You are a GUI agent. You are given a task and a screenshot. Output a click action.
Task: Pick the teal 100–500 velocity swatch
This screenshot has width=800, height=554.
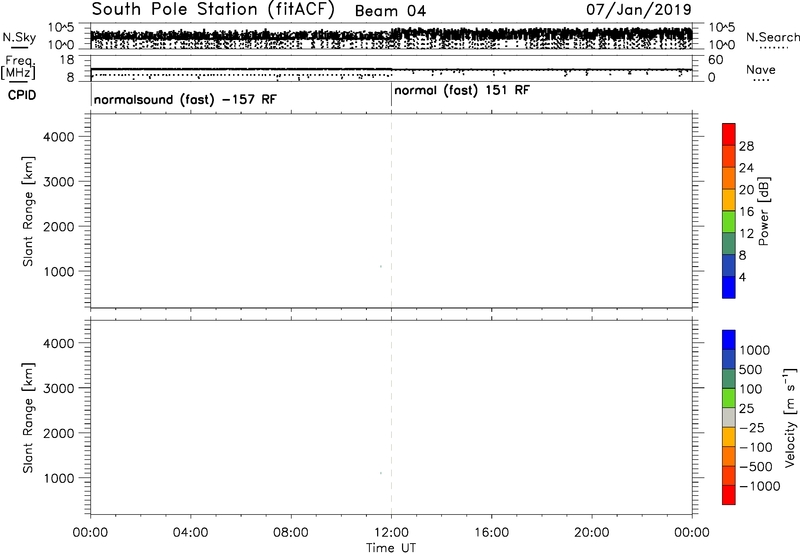[x=729, y=379]
